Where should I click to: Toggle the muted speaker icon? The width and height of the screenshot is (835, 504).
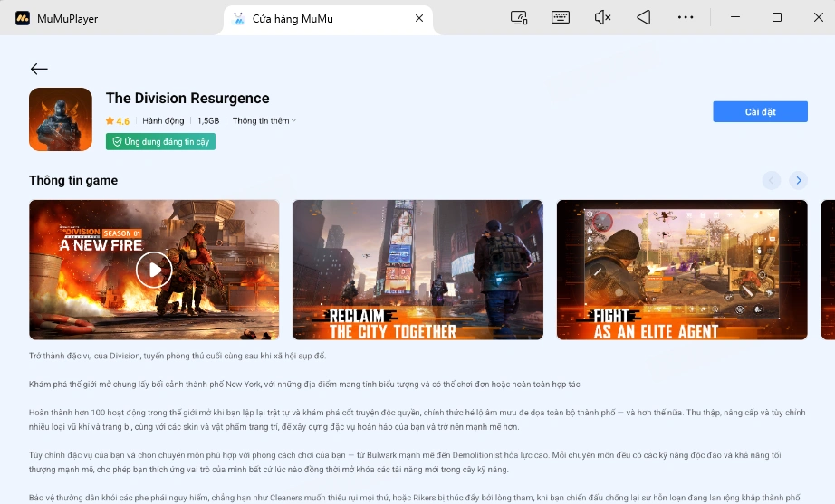(602, 18)
